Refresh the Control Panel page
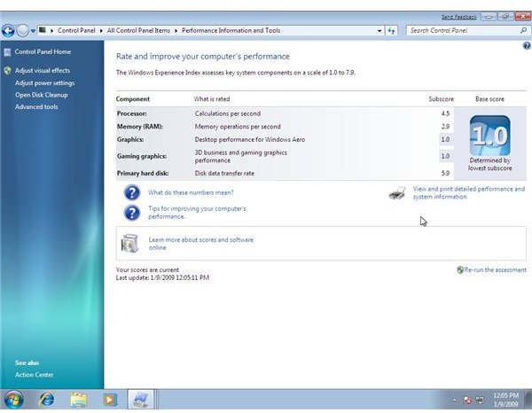 click(x=391, y=31)
